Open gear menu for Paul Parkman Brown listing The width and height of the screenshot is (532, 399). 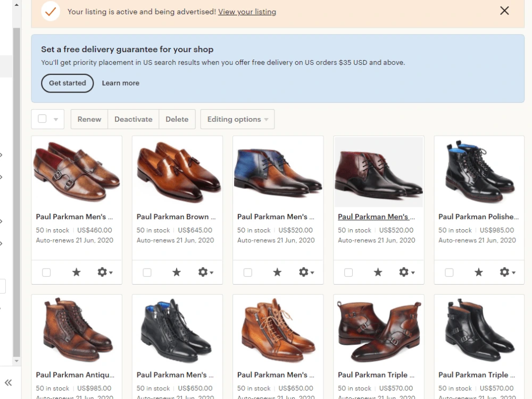pyautogui.click(x=205, y=272)
